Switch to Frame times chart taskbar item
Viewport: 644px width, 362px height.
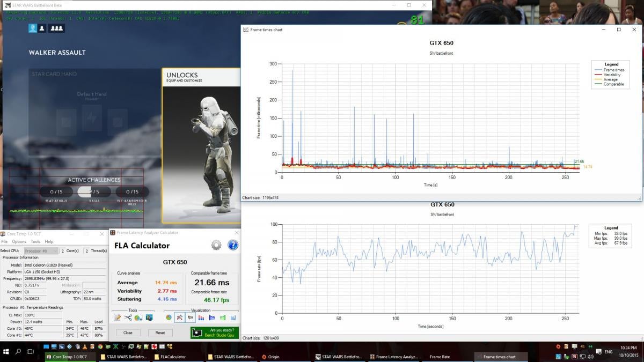pyautogui.click(x=501, y=357)
